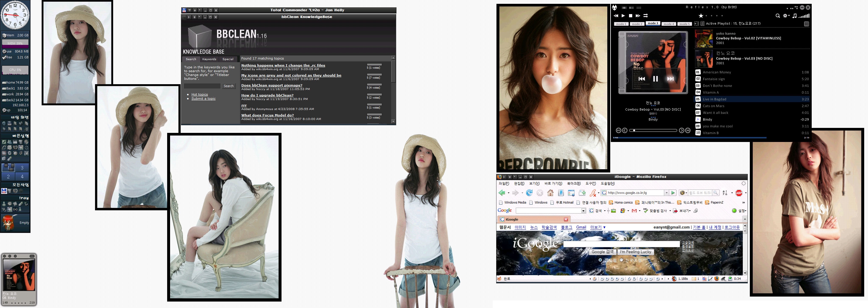Image resolution: width=868 pixels, height=308 pixels.
Task: Click the playlist icon beside Active Playlist
Action: 702,23
